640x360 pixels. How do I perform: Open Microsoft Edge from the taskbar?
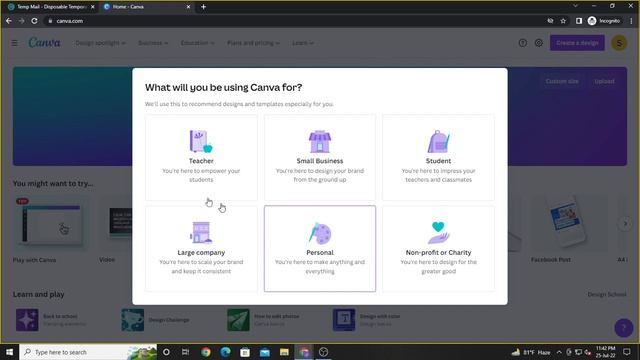[225, 352]
